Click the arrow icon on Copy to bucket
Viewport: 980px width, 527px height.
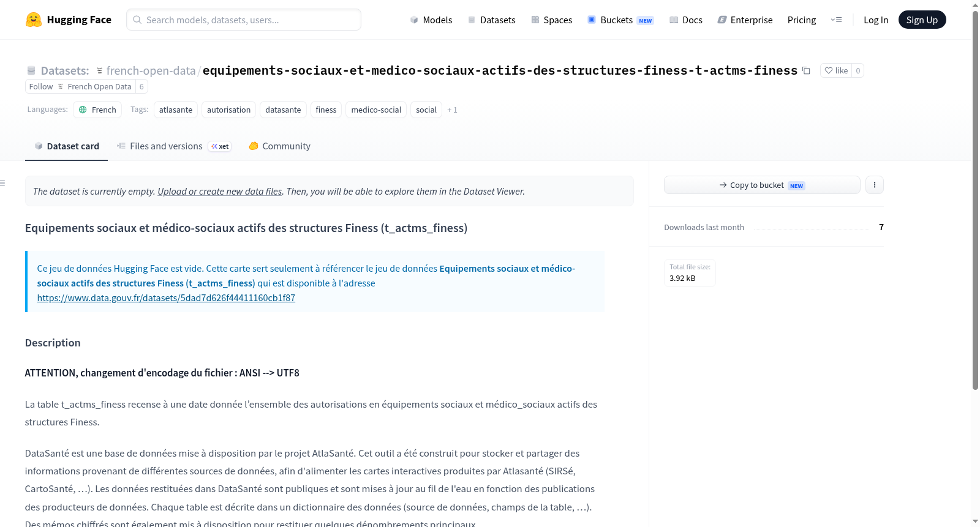tap(723, 185)
